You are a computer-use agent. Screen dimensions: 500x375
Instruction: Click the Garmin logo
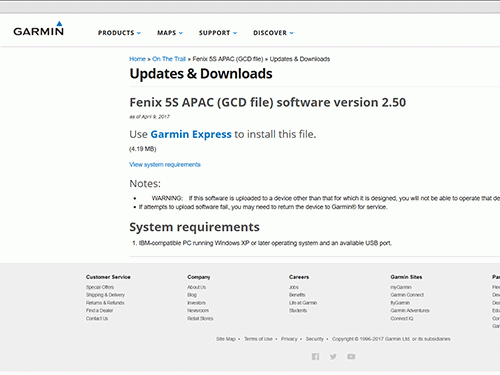click(x=38, y=29)
